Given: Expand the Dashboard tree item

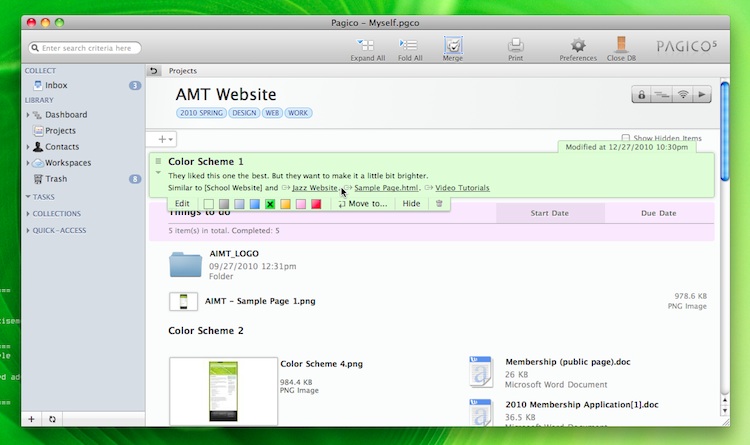Looking at the screenshot, I should click(x=27, y=115).
